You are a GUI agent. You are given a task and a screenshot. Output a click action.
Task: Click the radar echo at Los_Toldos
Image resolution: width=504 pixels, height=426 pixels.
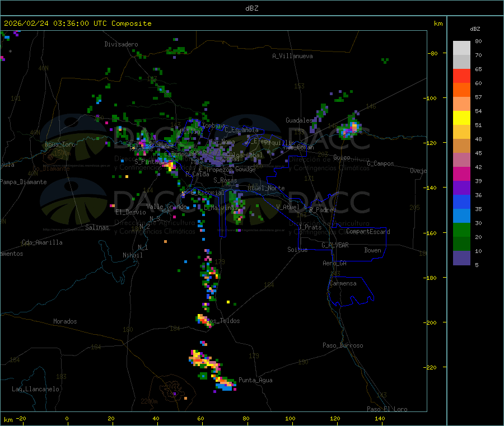203,320
